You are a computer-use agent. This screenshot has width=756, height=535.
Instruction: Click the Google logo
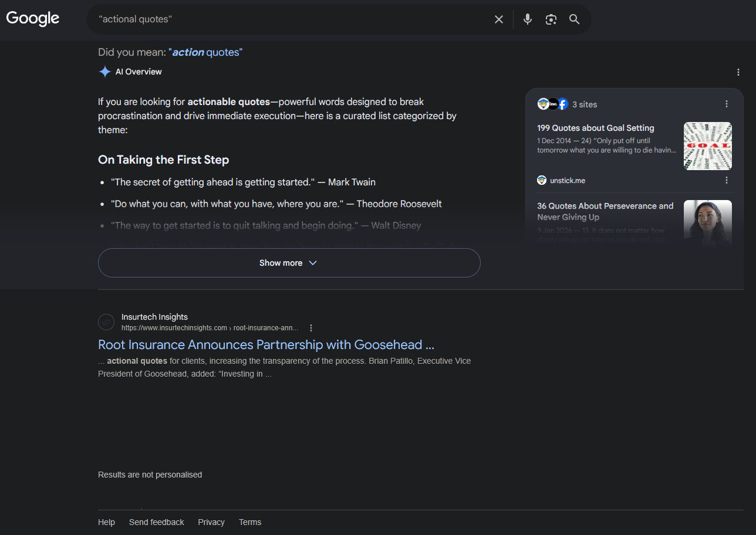pyautogui.click(x=33, y=19)
